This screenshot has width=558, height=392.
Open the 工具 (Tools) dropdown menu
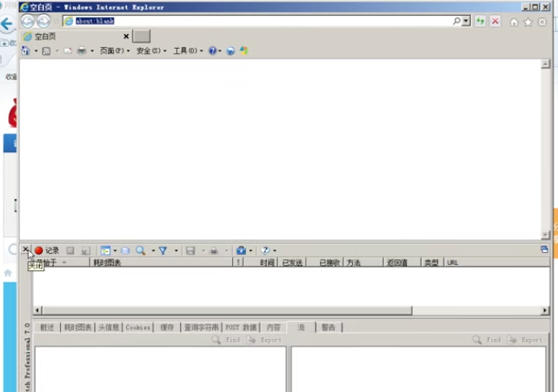pyautogui.click(x=187, y=51)
